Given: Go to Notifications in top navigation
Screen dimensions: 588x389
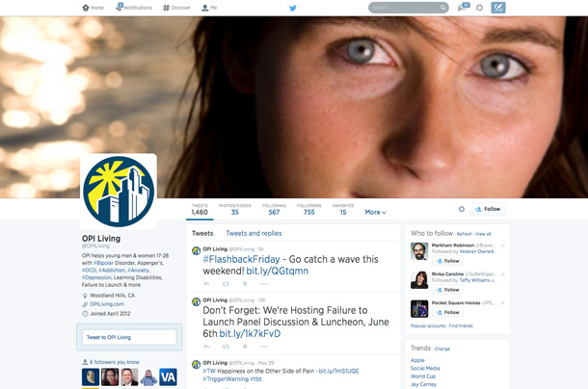Looking at the screenshot, I should coord(134,8).
